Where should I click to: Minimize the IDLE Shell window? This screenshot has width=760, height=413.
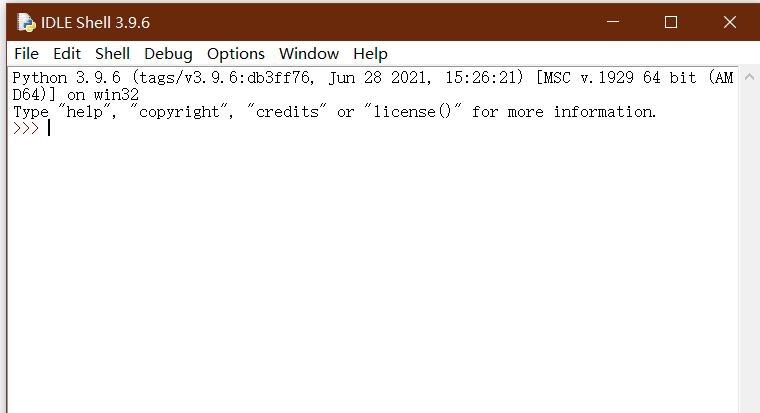[613, 22]
